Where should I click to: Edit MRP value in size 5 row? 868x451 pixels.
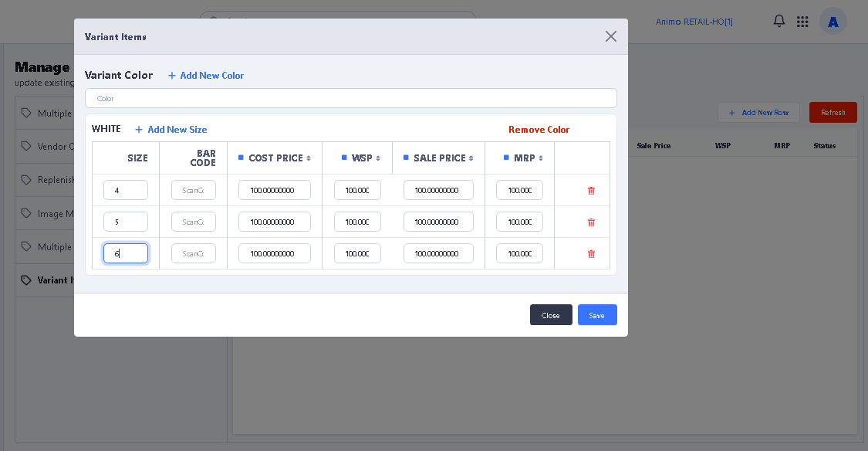coord(520,222)
